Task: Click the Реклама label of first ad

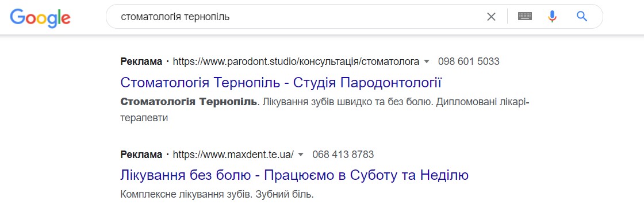Action: pyautogui.click(x=141, y=62)
